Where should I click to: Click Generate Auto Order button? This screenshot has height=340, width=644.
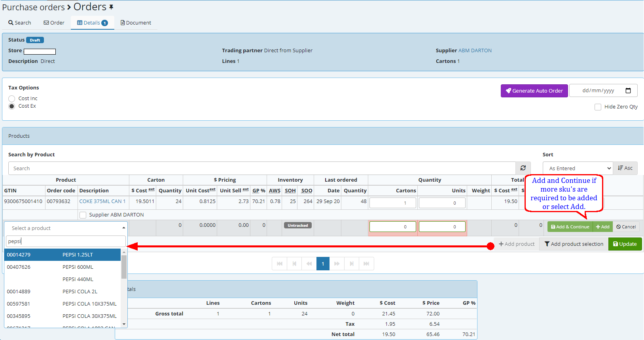coord(534,91)
